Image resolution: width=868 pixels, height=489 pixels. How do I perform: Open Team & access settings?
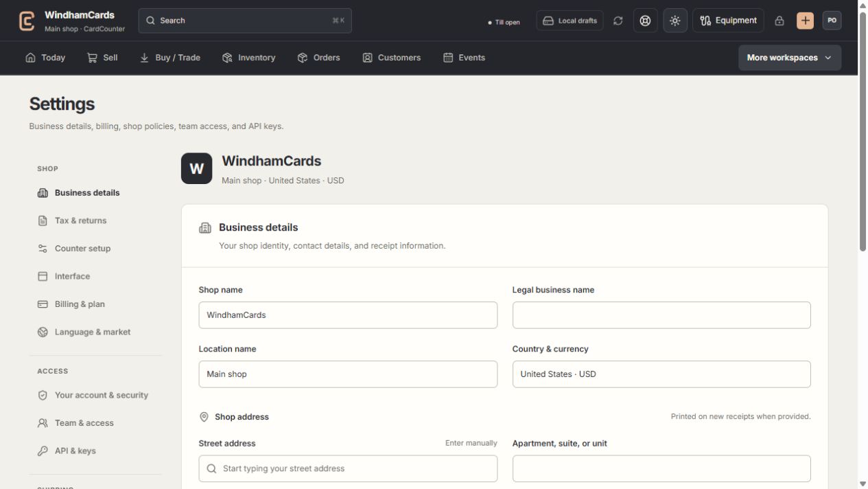95,423
